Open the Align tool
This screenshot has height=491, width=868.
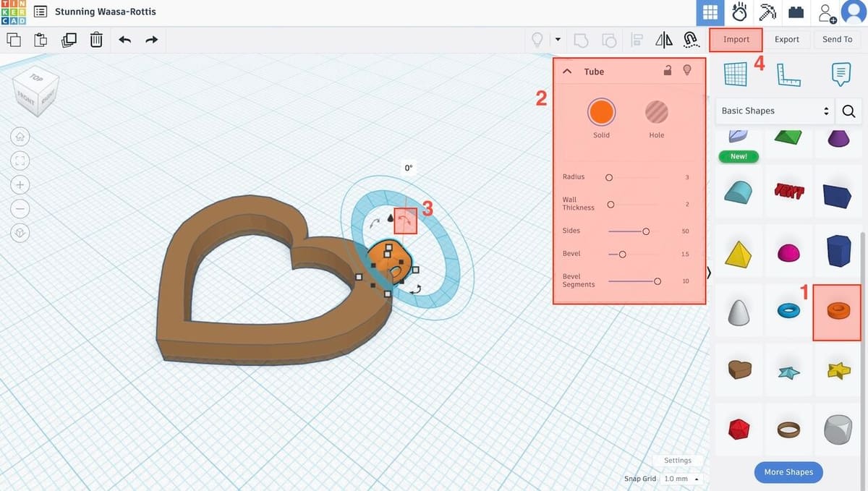(x=637, y=40)
